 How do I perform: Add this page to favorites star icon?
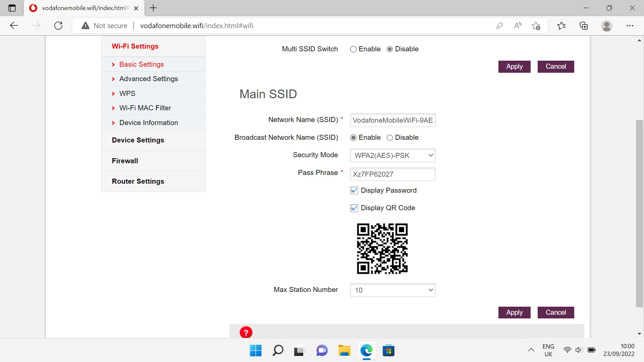(536, 26)
